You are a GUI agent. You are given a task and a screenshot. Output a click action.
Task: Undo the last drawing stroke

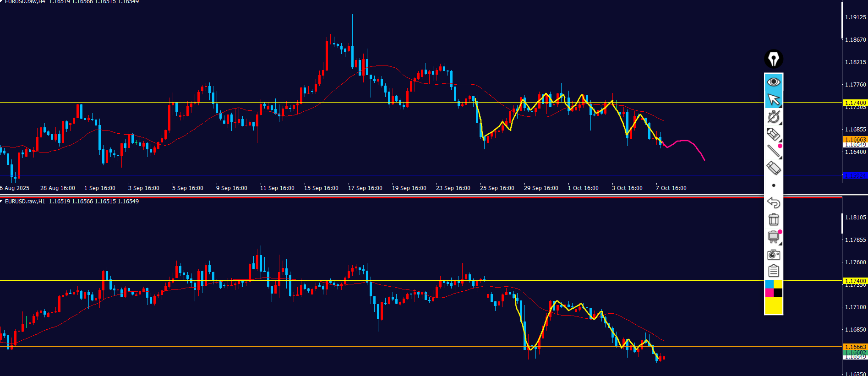pyautogui.click(x=774, y=202)
